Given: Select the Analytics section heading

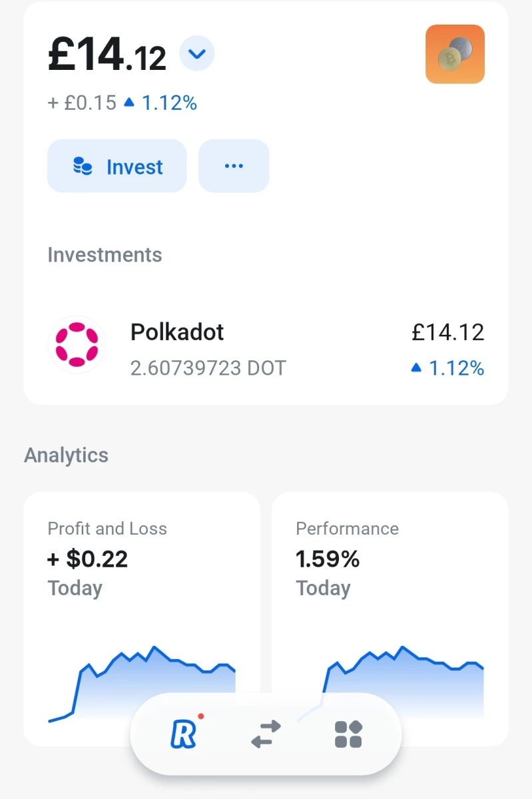Looking at the screenshot, I should point(66,455).
